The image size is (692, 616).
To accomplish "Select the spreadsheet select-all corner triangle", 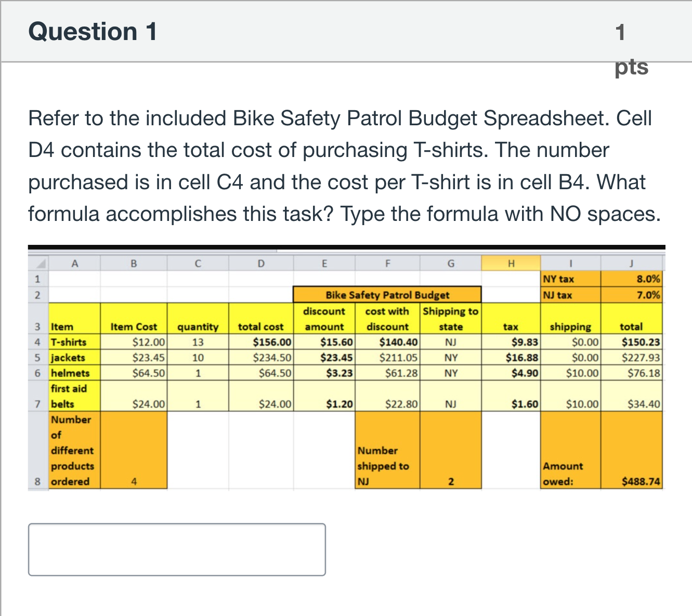I will [38, 263].
